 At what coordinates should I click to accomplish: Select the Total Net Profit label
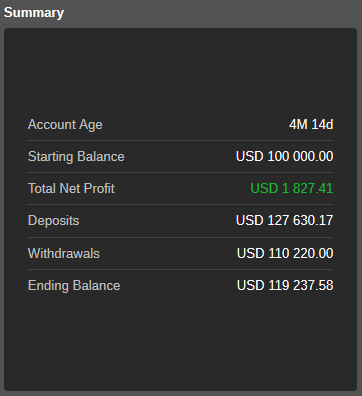(71, 188)
